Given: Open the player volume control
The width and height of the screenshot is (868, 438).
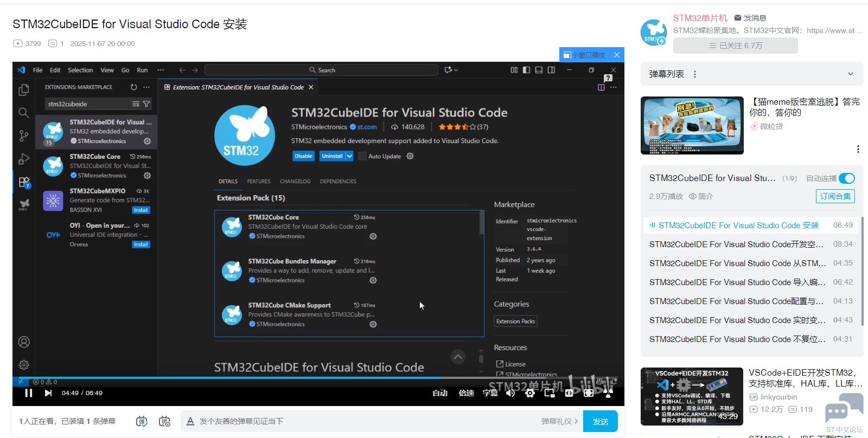Looking at the screenshot, I should tap(510, 393).
